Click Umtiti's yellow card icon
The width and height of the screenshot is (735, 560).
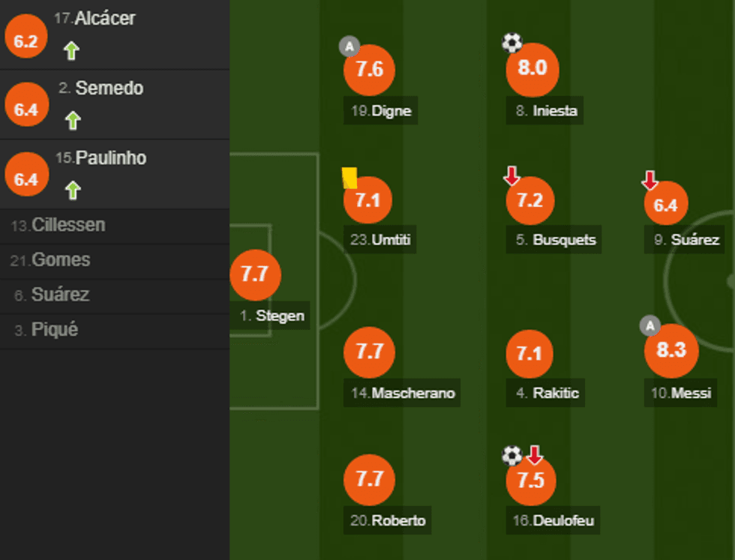coord(349,178)
